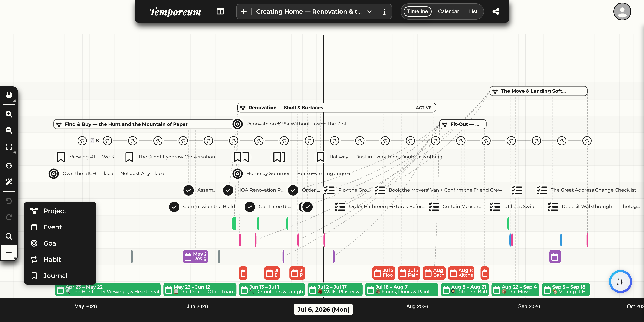Toggle completed task 'Get Three Re...'
The image size is (644, 322).
[250, 207]
